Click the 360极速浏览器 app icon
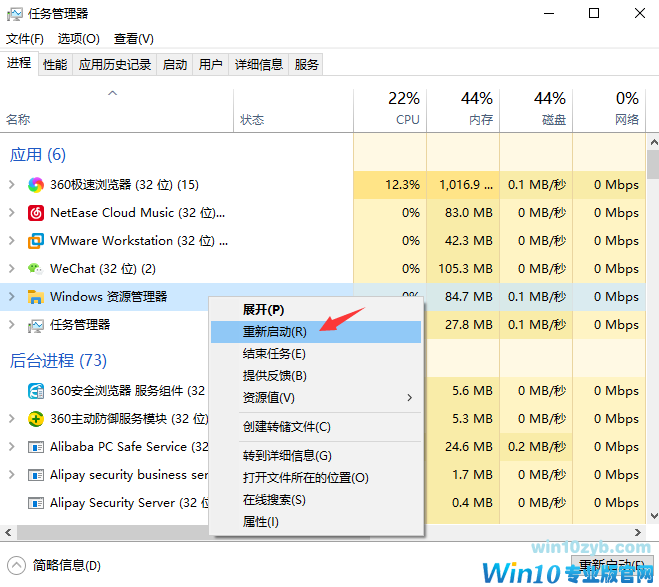Screen dimensions: 659x587 click(36, 185)
